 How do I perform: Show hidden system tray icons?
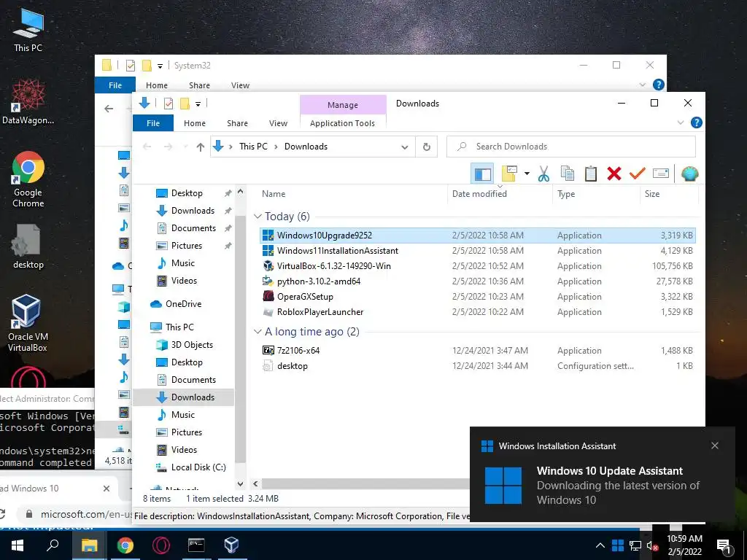[x=600, y=545]
